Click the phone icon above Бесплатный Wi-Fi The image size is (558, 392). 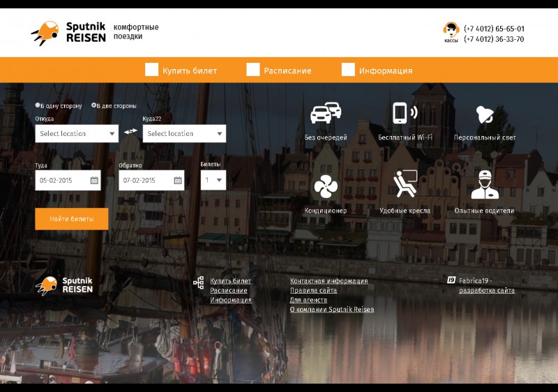(x=405, y=113)
